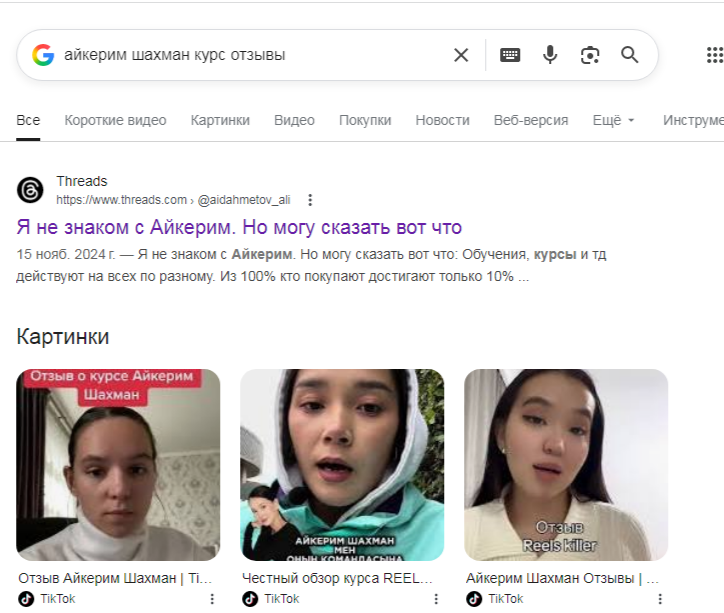Open options menu for third TikTok image

[660, 599]
